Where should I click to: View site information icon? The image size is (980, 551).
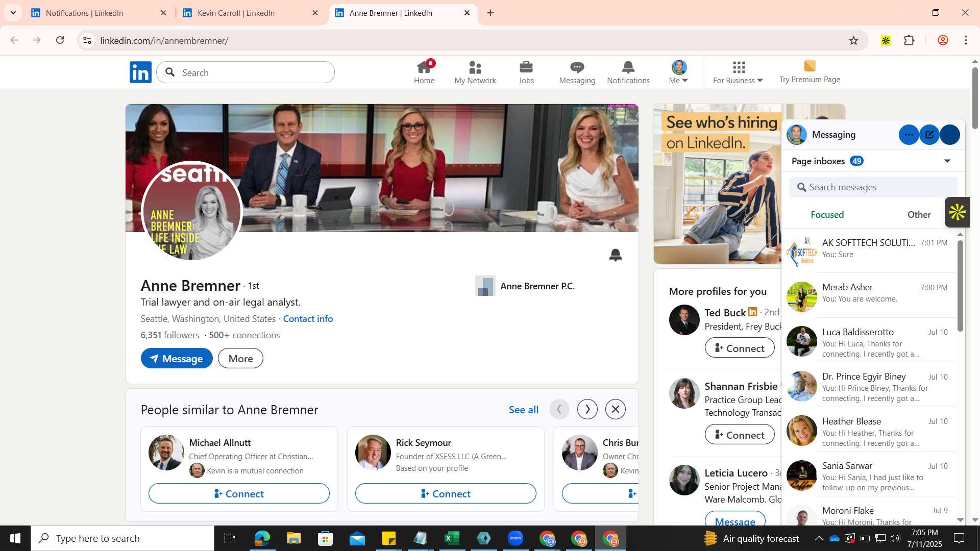click(x=87, y=40)
